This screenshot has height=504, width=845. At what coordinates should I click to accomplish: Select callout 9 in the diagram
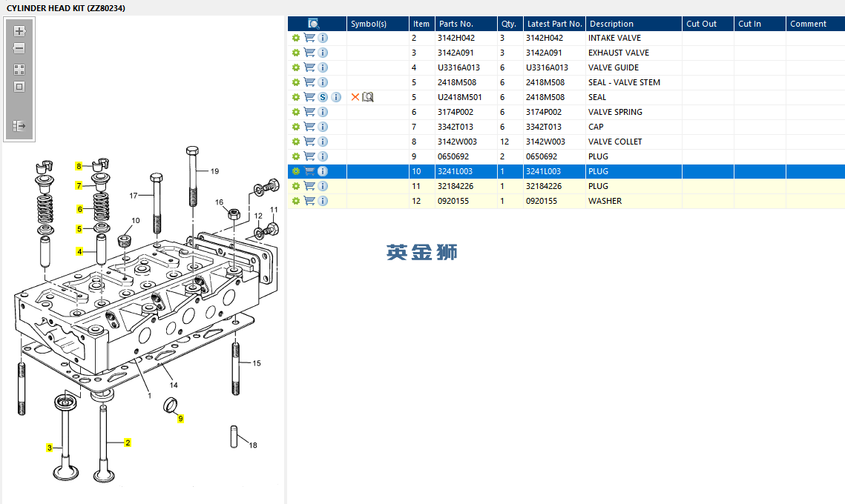[180, 418]
